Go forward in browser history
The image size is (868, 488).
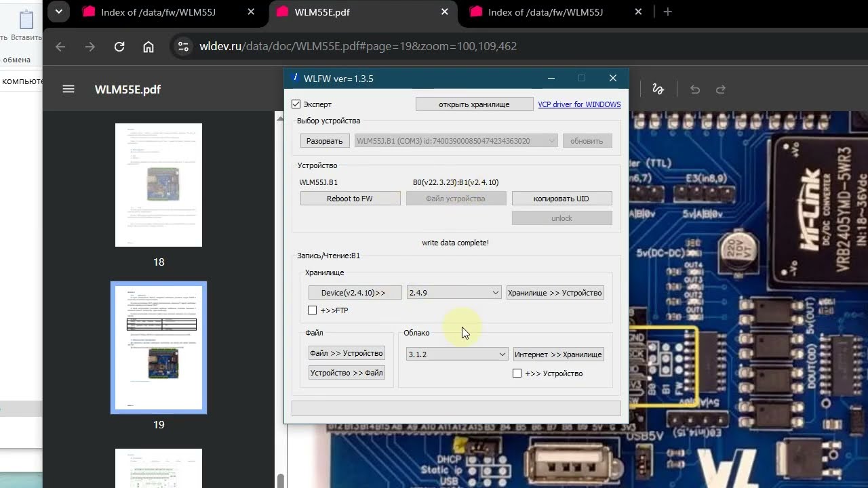[x=90, y=47]
